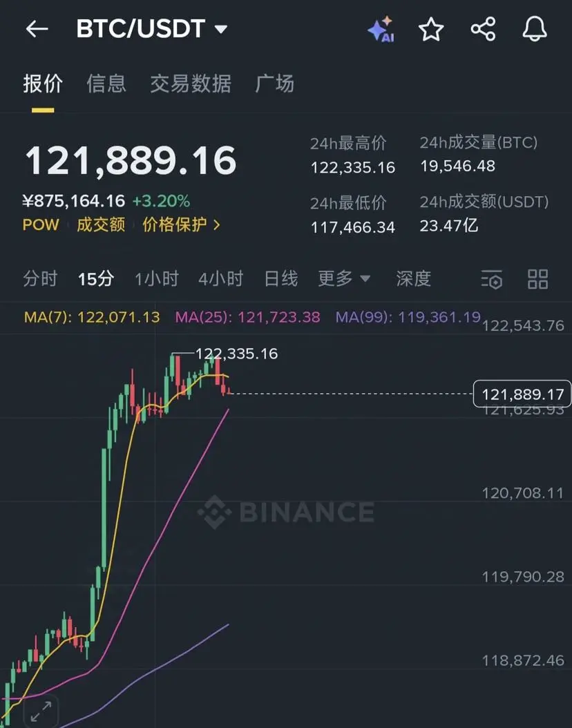Image resolution: width=572 pixels, height=728 pixels.
Task: Add BTC/USDT to favorites with star
Action: (431, 29)
